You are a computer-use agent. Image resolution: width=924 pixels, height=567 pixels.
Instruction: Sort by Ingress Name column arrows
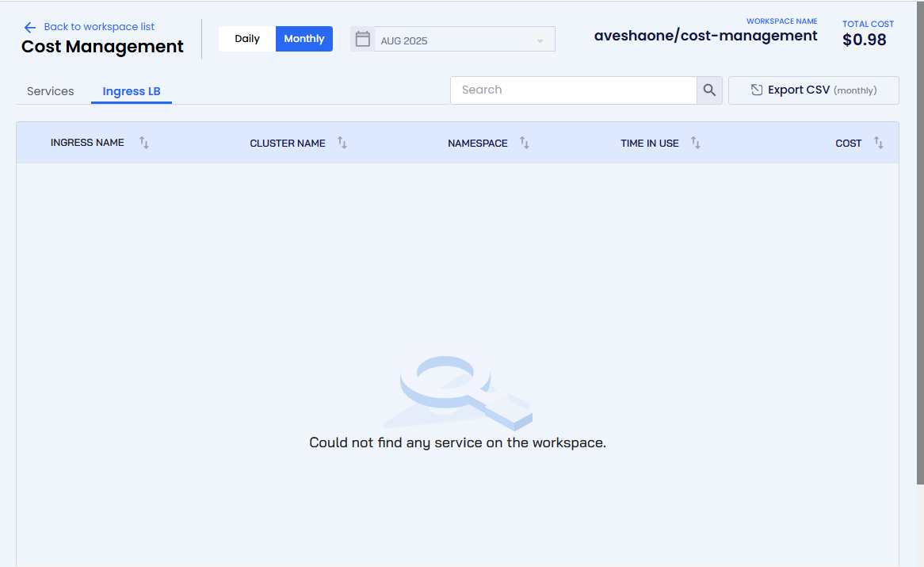(x=144, y=143)
